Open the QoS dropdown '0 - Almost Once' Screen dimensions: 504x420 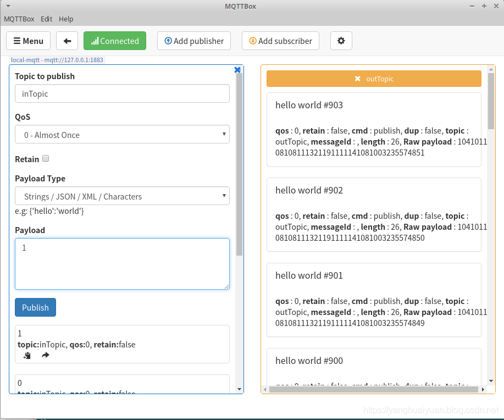[x=122, y=135]
